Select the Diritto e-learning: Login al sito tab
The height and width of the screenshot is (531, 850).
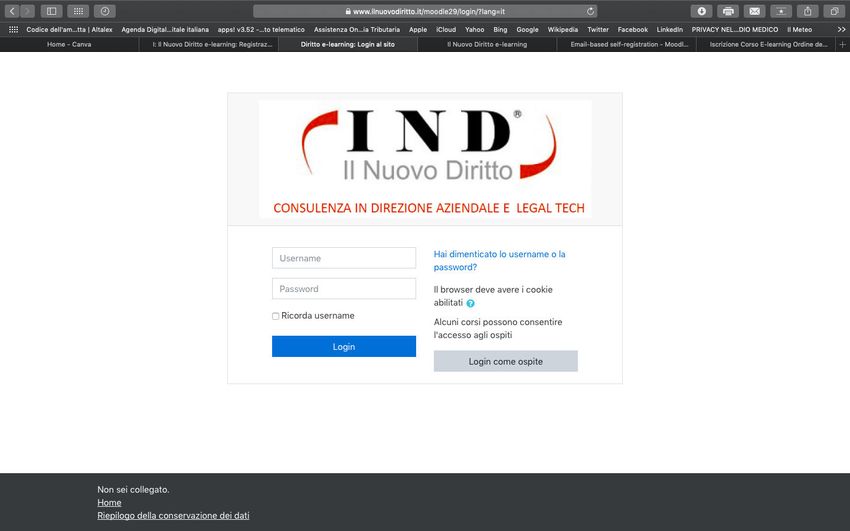pyautogui.click(x=347, y=44)
